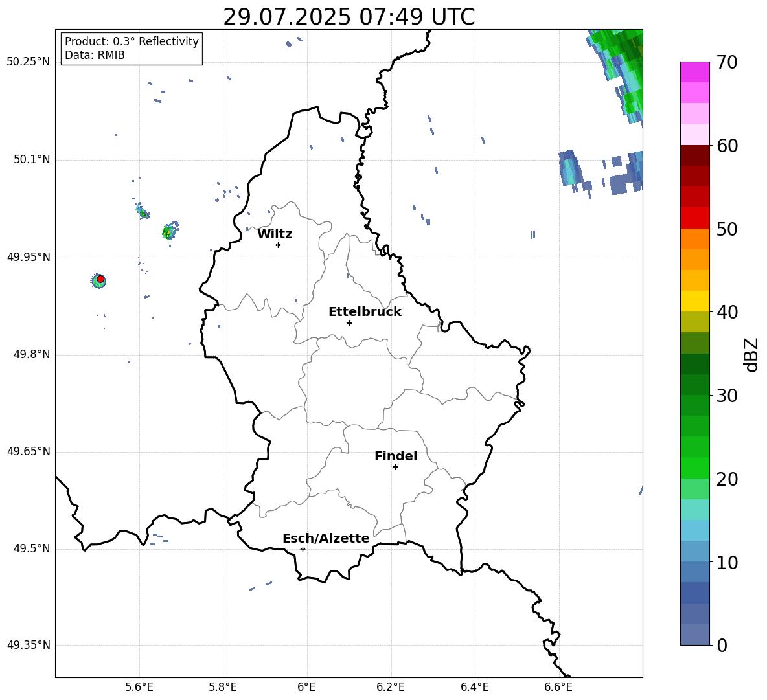
Task: Click the latitude label 49.5°N
Action: tap(32, 548)
